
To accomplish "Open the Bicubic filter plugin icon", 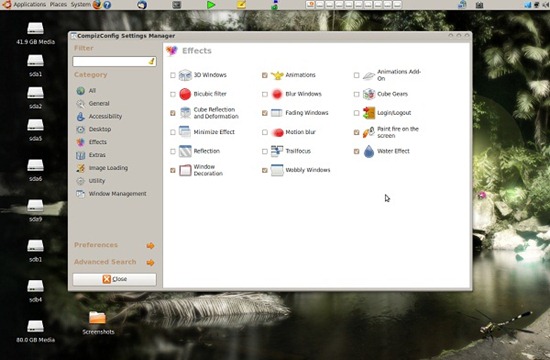I will [185, 94].
